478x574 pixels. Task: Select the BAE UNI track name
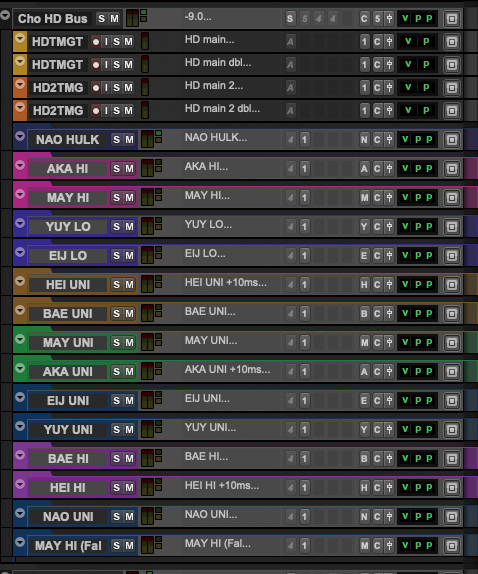tap(68, 314)
